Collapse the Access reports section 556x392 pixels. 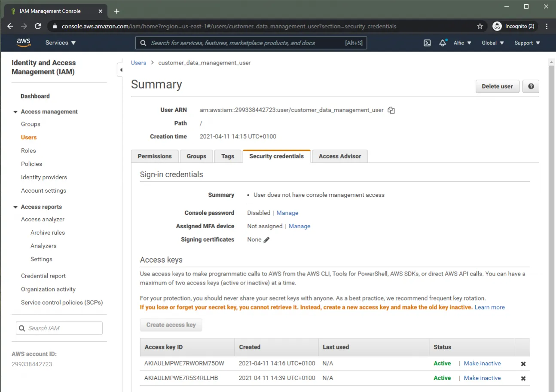[x=16, y=207]
